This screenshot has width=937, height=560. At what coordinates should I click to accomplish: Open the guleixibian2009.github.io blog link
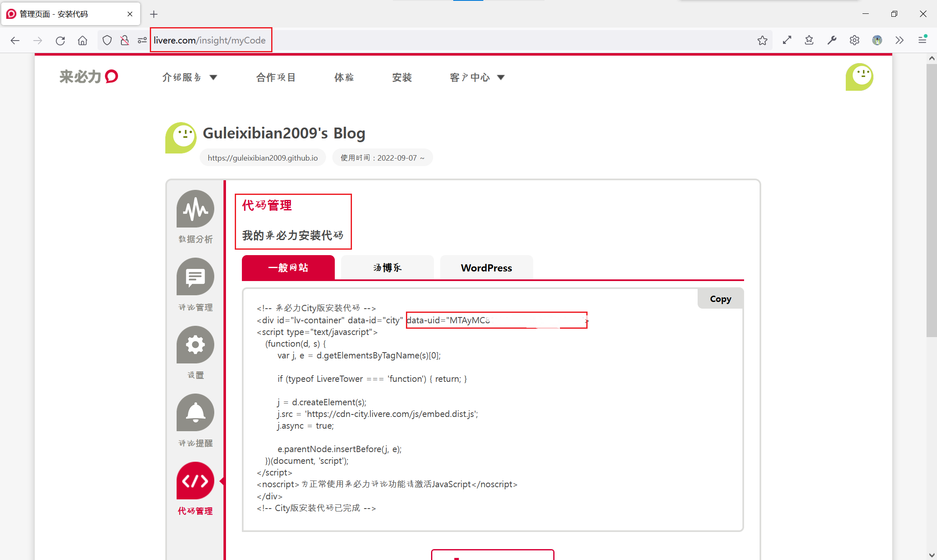[x=262, y=158]
